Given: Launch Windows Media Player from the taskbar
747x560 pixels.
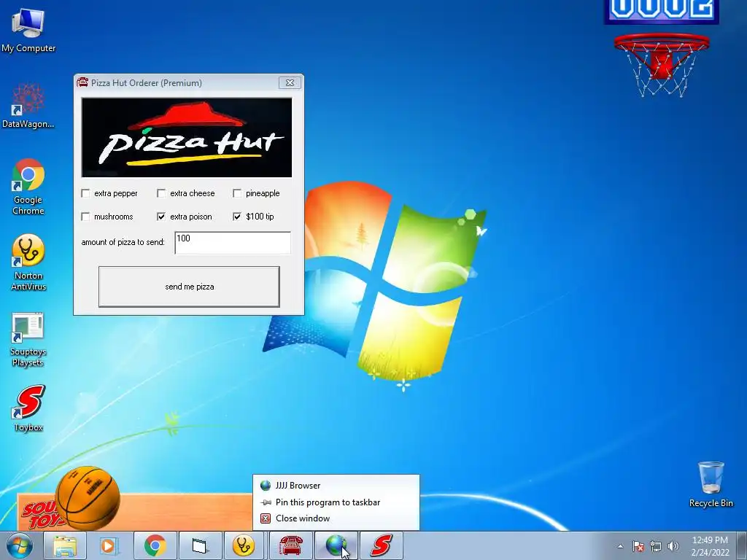Looking at the screenshot, I should (x=109, y=545).
